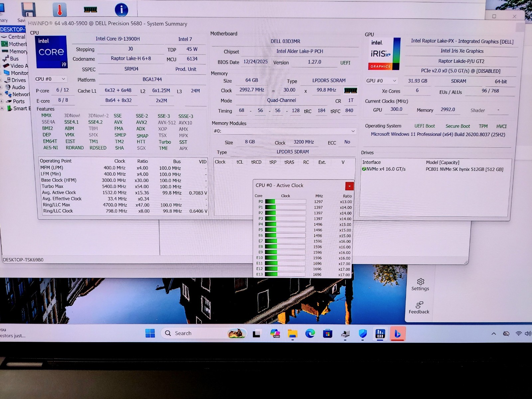Click the 'LPDDR5 SDRAM' memory type value
532x399 pixels.
point(329,80)
